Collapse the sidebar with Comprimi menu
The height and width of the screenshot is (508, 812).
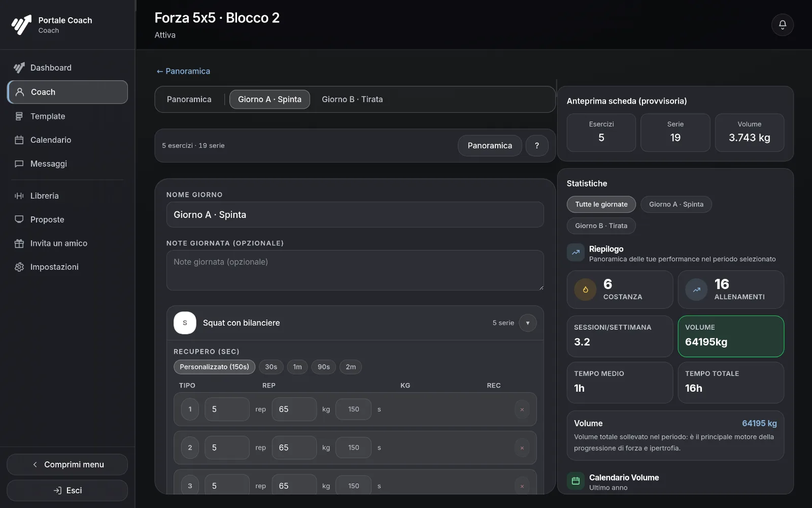(x=67, y=464)
